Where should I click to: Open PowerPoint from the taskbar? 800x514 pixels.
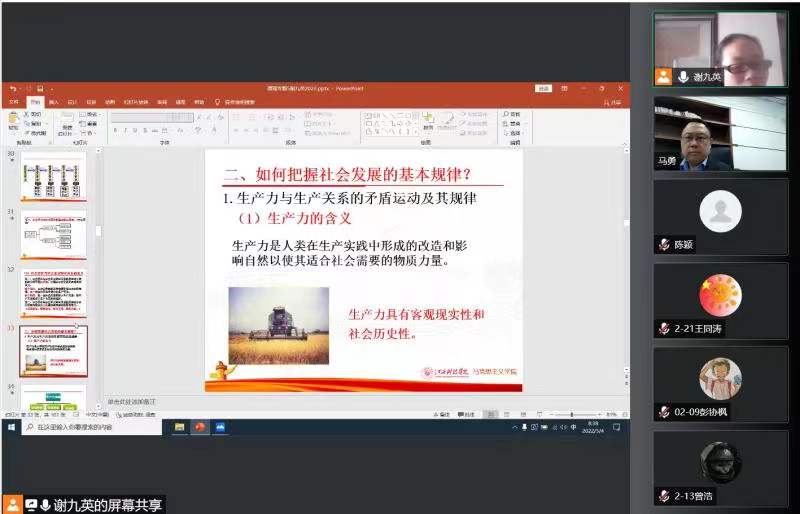[x=199, y=427]
